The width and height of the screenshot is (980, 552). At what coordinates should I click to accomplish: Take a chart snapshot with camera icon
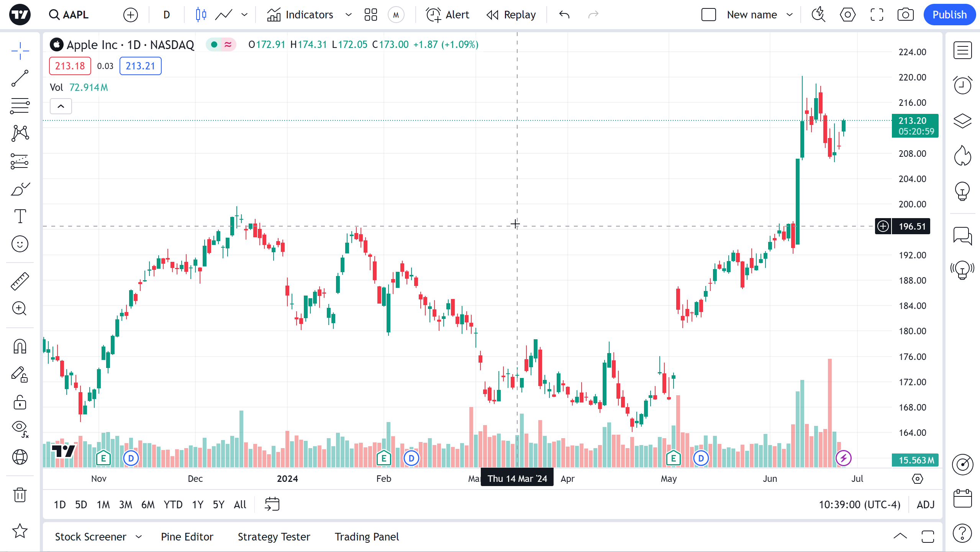pyautogui.click(x=905, y=15)
